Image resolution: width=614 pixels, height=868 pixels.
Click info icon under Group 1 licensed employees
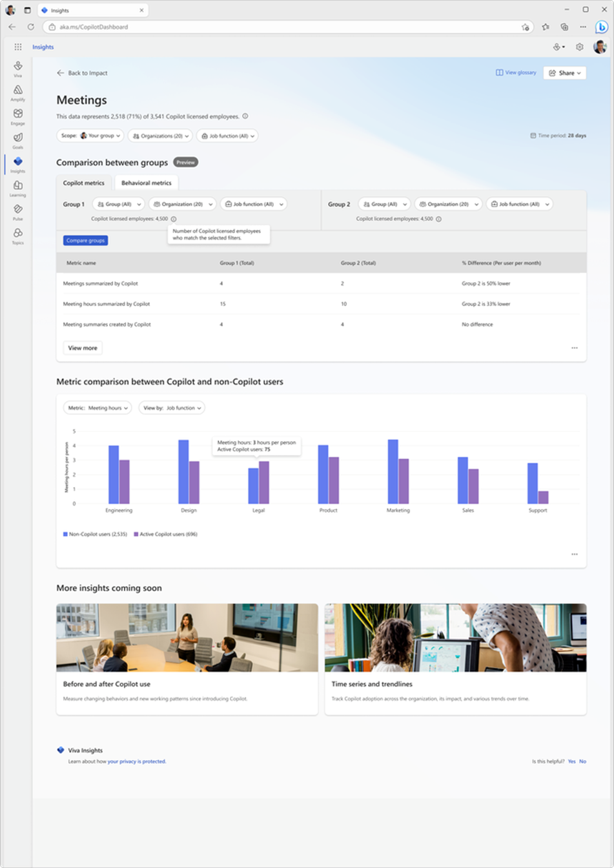[173, 219]
